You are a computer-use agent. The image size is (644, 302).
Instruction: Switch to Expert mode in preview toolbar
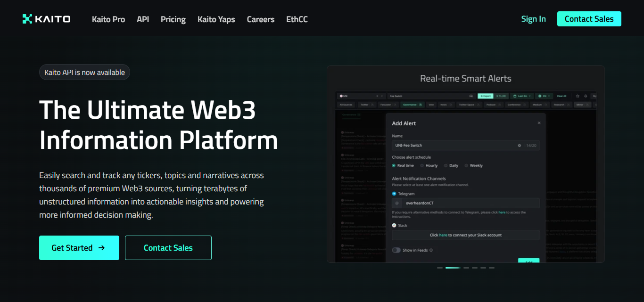coord(485,96)
